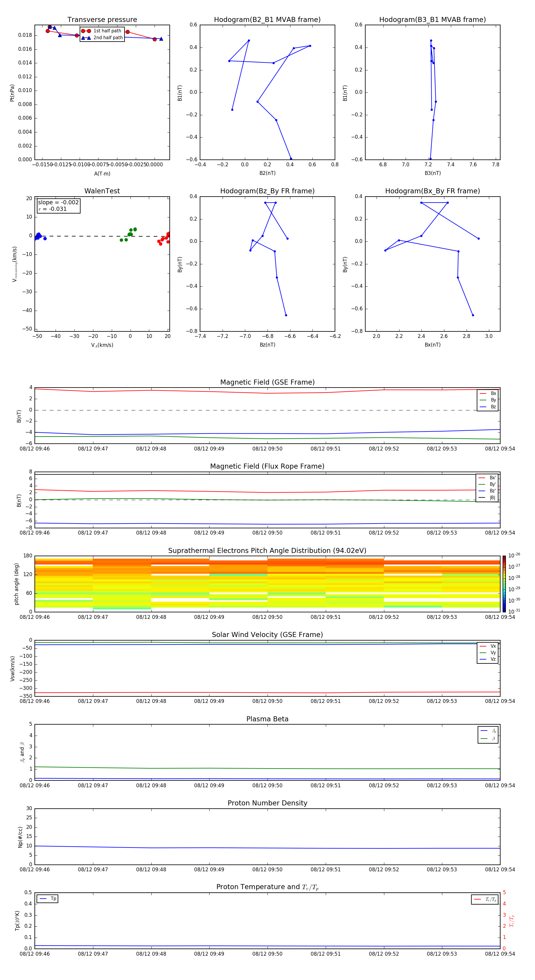Click By legend entry in GSE magnetic field
Image resolution: width=535 pixels, height=980 pixels.
coord(488,400)
